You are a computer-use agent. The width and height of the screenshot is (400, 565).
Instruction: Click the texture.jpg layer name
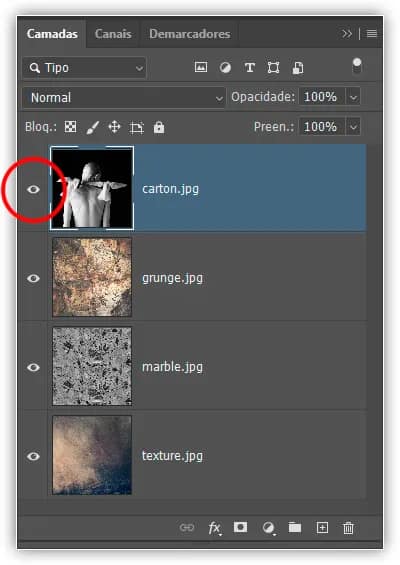pyautogui.click(x=172, y=456)
